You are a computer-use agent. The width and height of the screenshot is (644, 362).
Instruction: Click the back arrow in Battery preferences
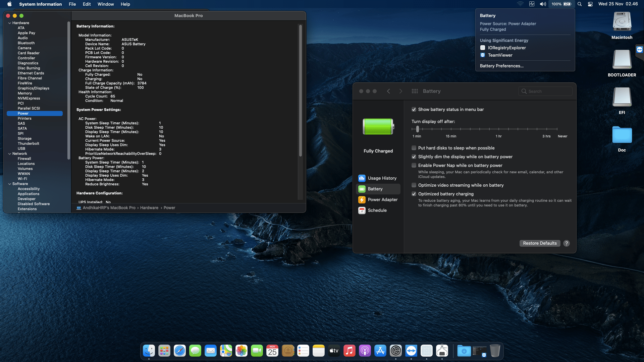[x=388, y=91]
